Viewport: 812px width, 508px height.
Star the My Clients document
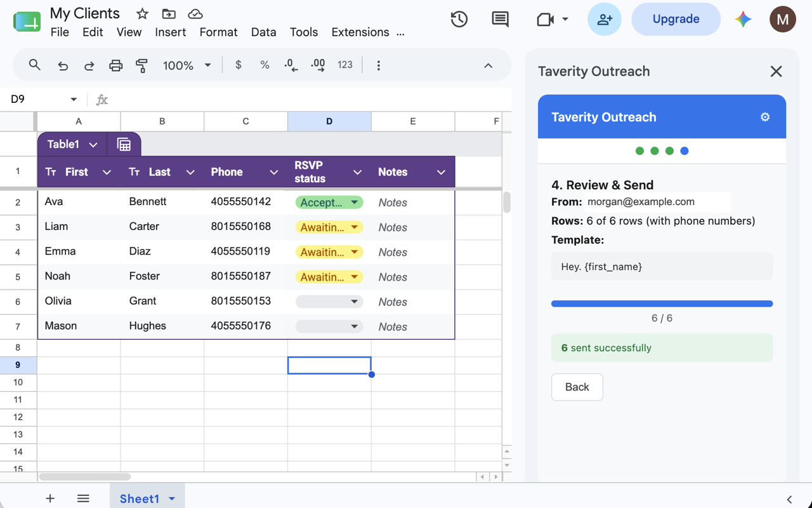point(143,14)
